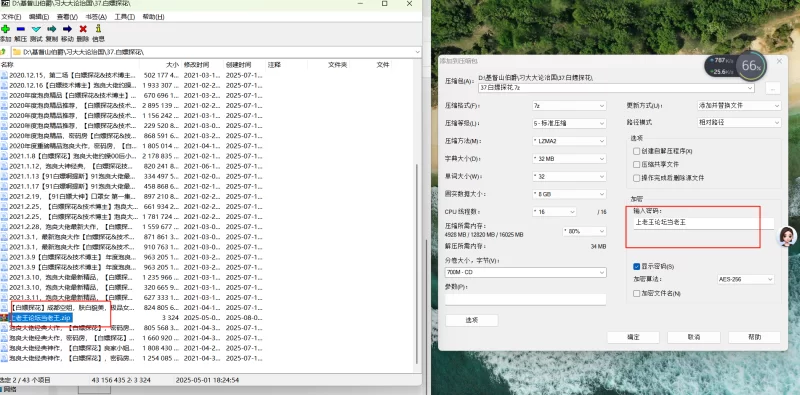Open the 单词大小 dropdown
Image resolution: width=800 pixels, height=395 pixels.
click(x=569, y=177)
